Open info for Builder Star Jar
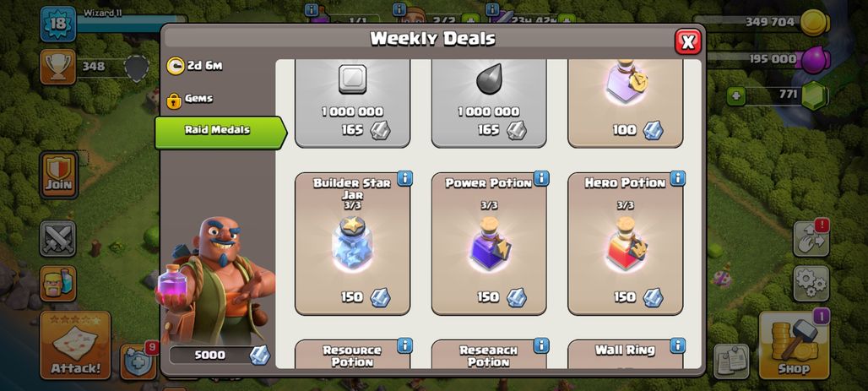 tap(404, 178)
